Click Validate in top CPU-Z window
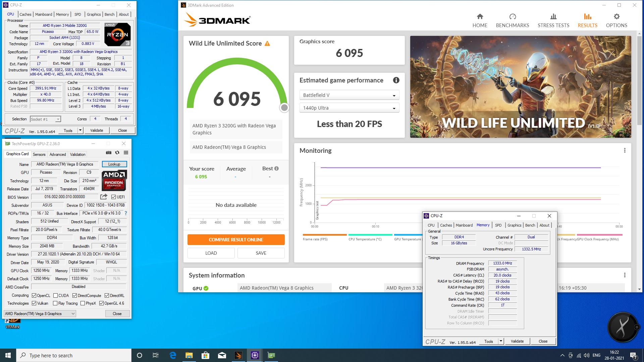 coord(97,130)
